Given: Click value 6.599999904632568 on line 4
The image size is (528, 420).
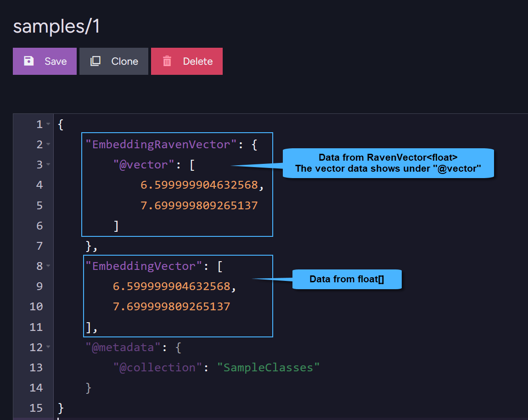Looking at the screenshot, I should (x=199, y=185).
